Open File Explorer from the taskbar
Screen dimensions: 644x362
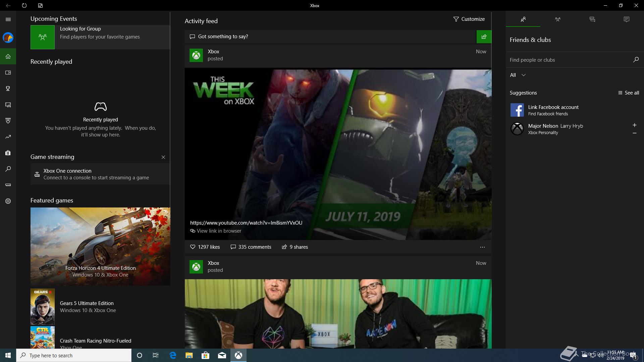tap(189, 355)
